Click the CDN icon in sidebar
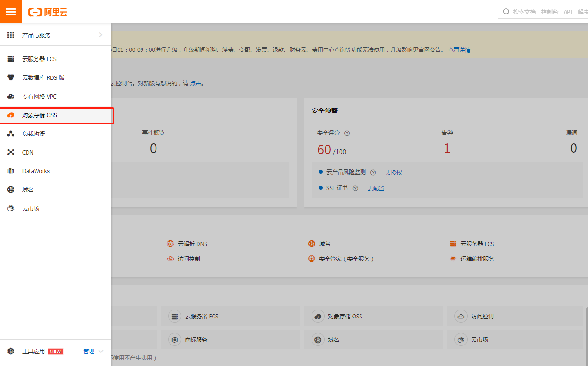This screenshot has height=366, width=588. (x=11, y=153)
